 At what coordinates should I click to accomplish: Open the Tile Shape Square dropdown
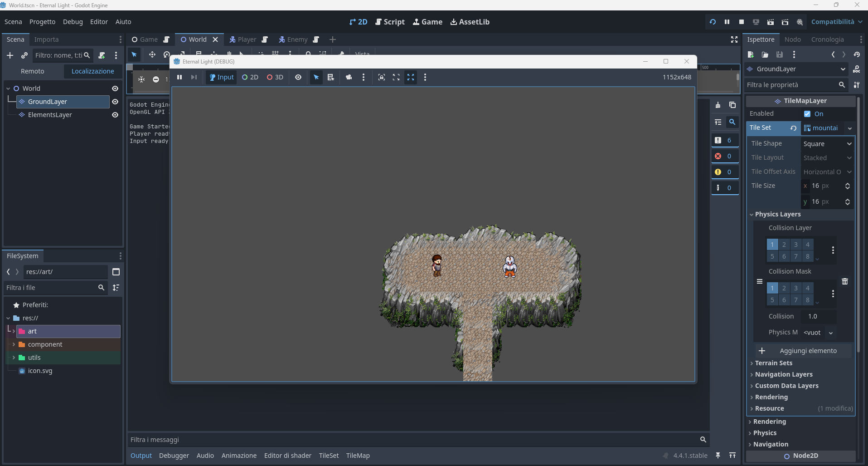click(x=827, y=144)
